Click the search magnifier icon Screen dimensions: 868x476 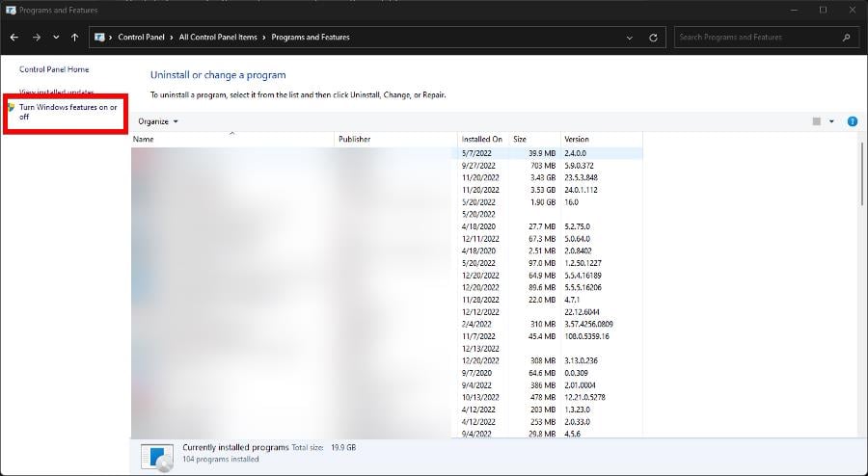(847, 37)
